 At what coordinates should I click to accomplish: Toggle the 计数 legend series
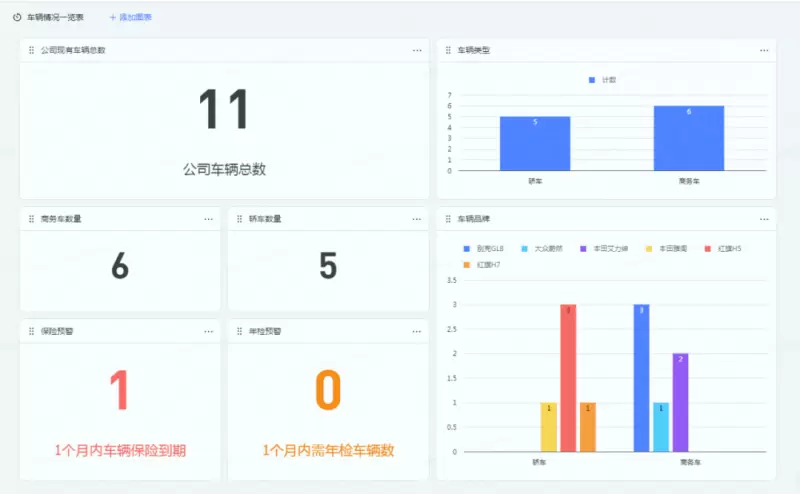(603, 80)
